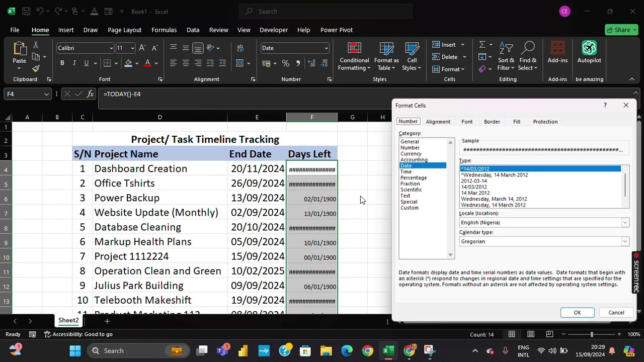This screenshot has width=644, height=362.
Task: Click Cancel in Format Cells dialog
Action: click(616, 313)
